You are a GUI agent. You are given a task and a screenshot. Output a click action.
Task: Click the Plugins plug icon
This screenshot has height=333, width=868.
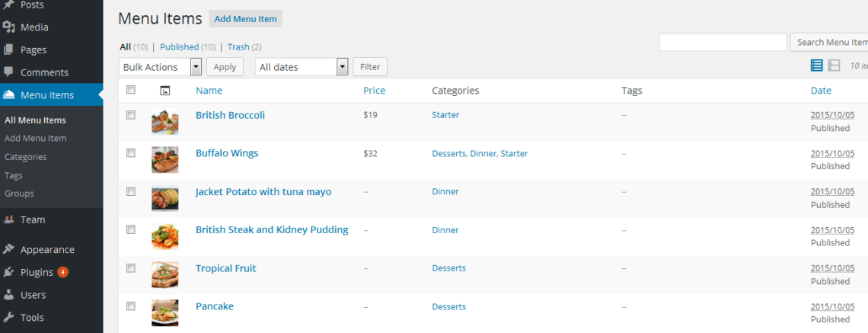[x=8, y=272]
